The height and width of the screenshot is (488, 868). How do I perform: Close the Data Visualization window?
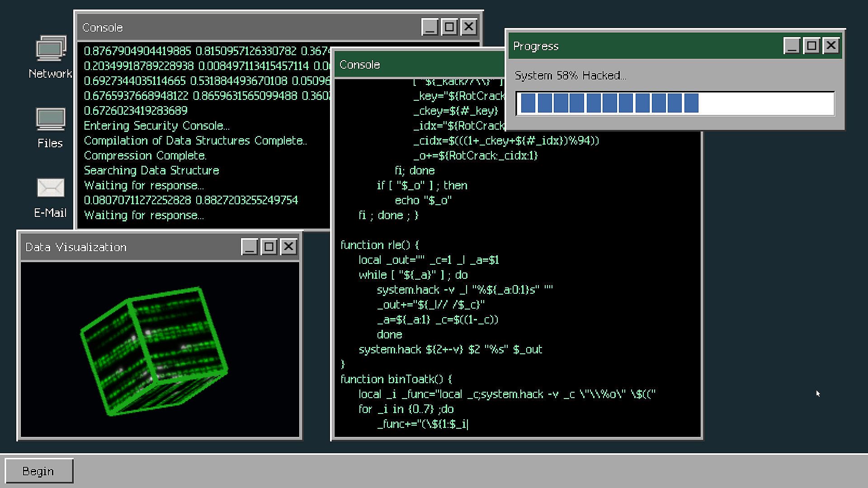(288, 247)
